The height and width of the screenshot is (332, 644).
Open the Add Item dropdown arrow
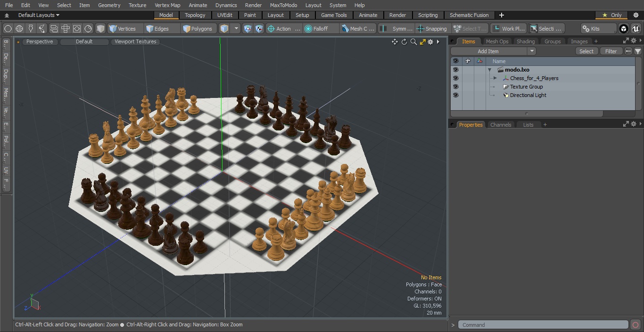click(532, 51)
